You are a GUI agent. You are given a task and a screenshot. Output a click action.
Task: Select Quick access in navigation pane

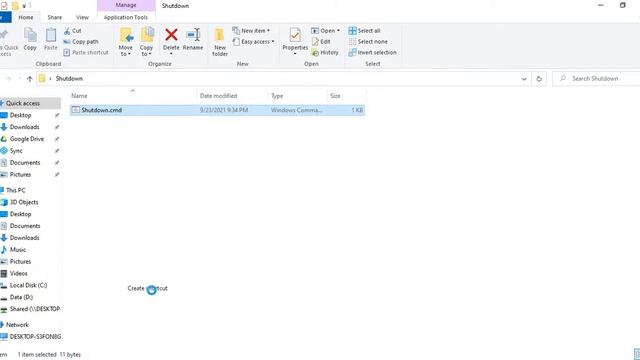click(30, 103)
